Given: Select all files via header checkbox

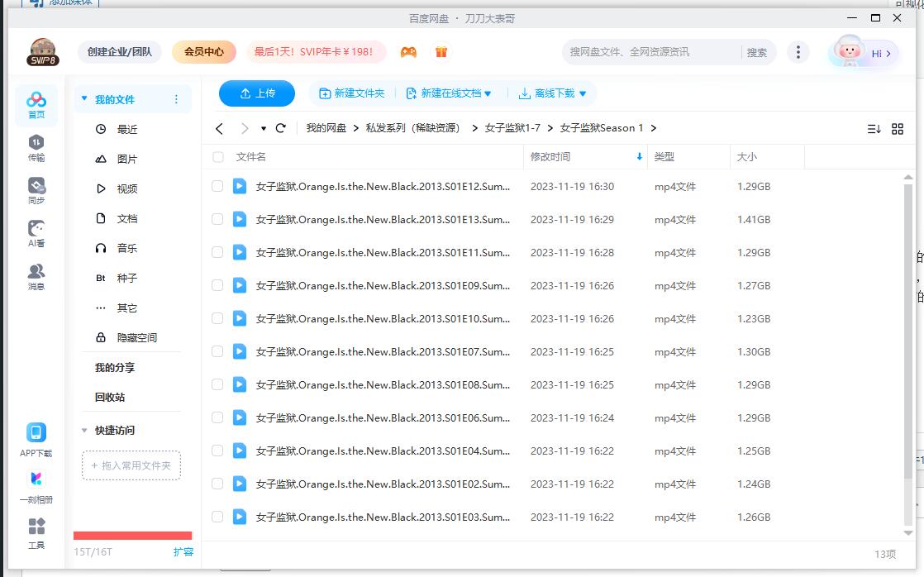Looking at the screenshot, I should point(217,156).
